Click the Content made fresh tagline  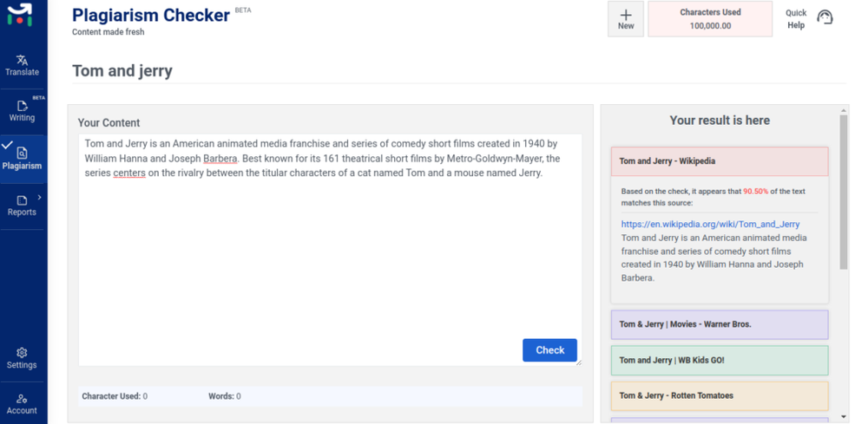(x=108, y=32)
